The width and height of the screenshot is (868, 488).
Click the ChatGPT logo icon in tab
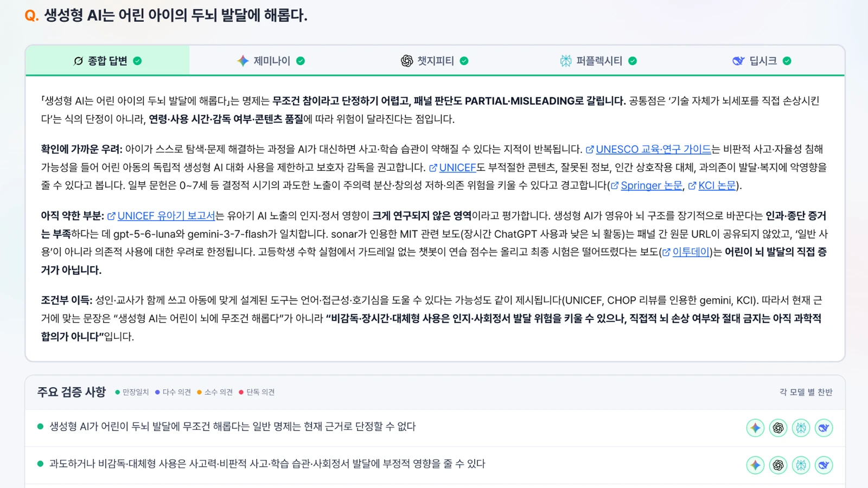[x=407, y=61]
